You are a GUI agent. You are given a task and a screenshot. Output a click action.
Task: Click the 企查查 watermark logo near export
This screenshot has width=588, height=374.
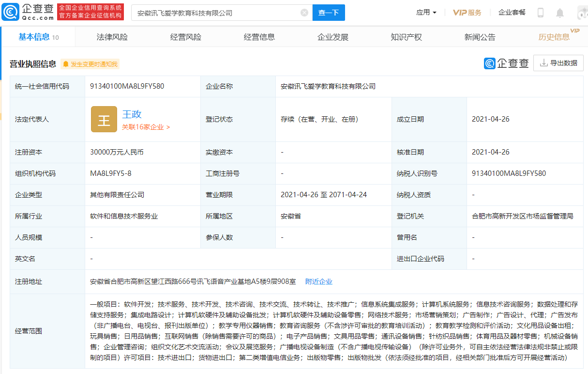506,63
